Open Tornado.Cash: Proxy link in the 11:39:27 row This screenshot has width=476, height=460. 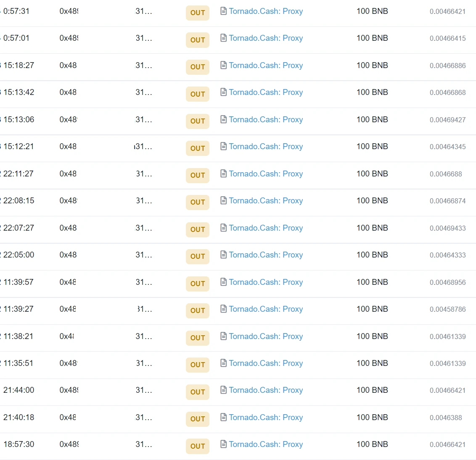coord(266,309)
